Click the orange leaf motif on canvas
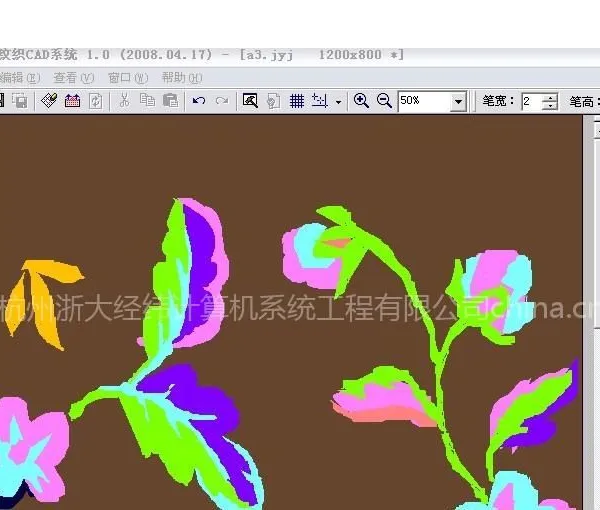This screenshot has height=510, width=600. point(45,303)
